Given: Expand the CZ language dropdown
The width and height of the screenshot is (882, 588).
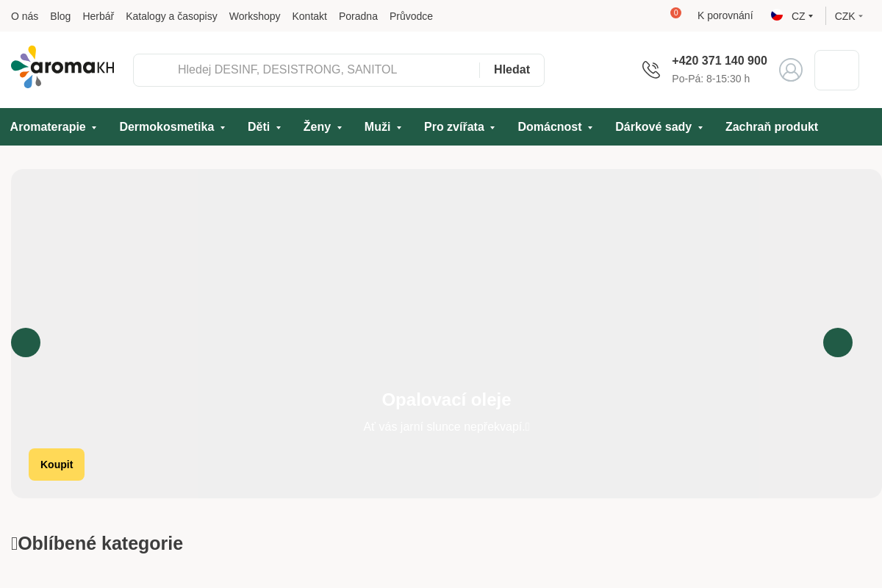Looking at the screenshot, I should [802, 16].
